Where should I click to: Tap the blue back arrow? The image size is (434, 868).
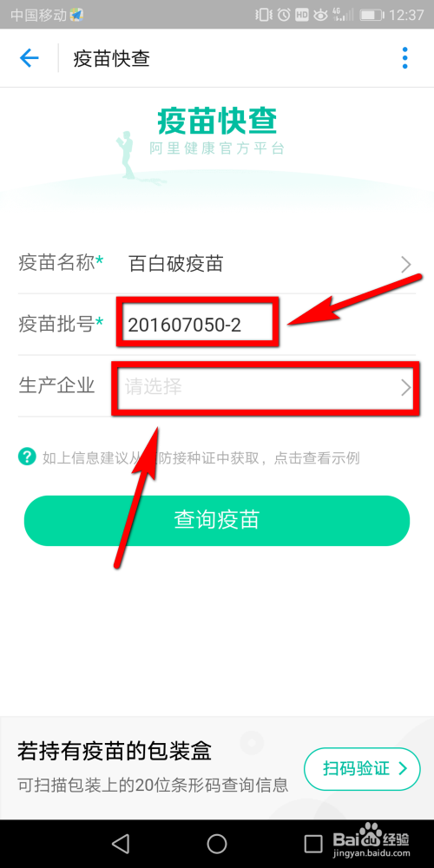coord(29,58)
